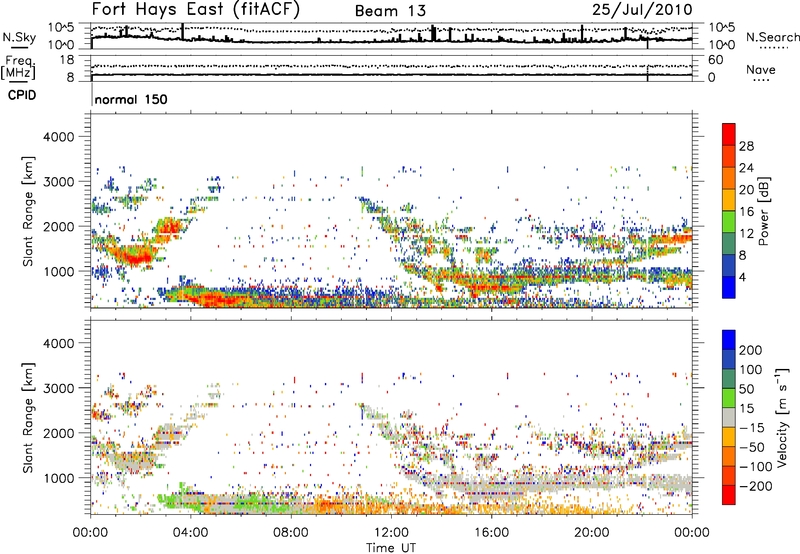Click the '60' Nave axis tick
The width and height of the screenshot is (800, 554).
pos(715,60)
